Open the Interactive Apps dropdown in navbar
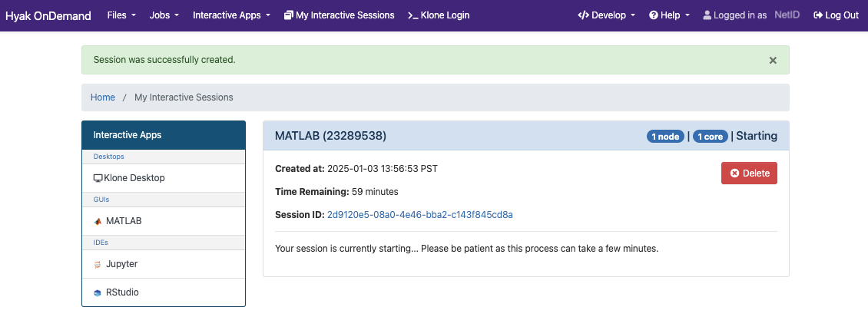The height and width of the screenshot is (317, 868). 231,15
